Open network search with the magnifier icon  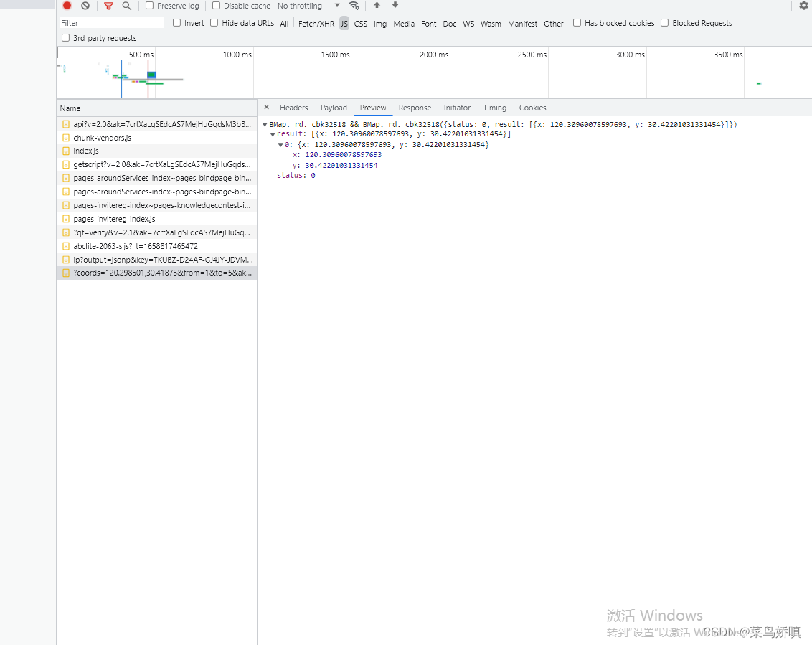tap(126, 5)
